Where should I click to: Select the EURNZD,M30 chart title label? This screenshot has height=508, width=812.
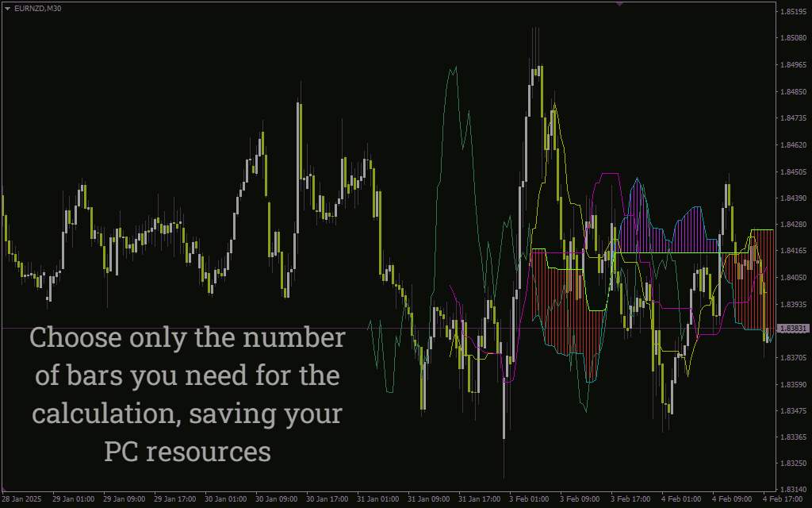click(x=38, y=9)
